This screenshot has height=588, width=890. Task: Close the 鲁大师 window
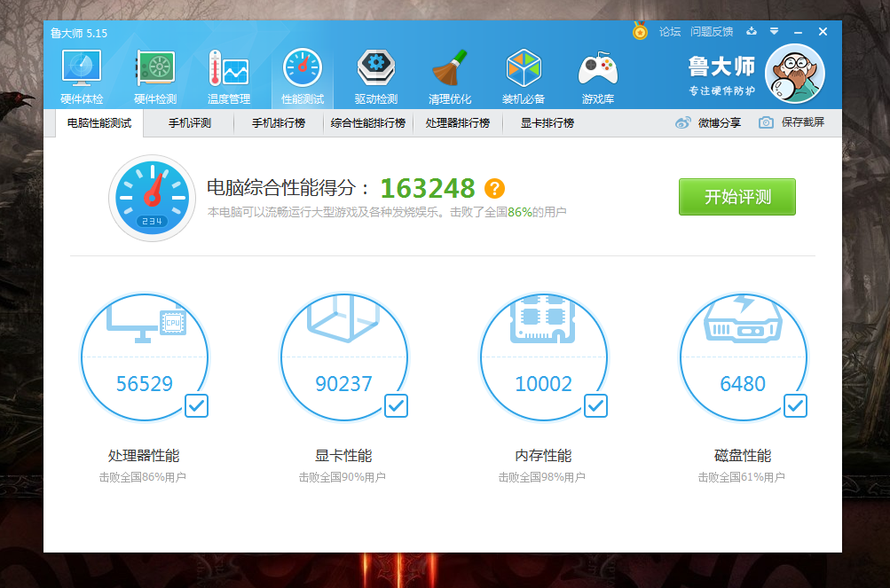click(823, 32)
